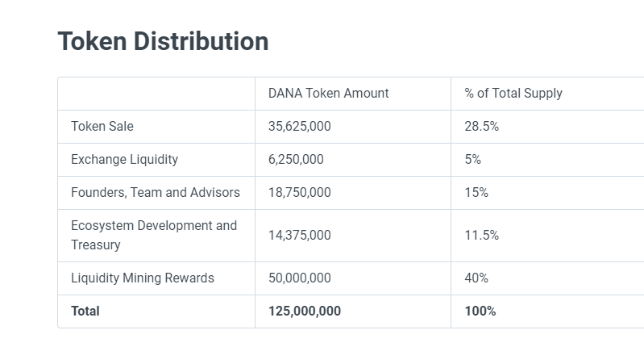Screen dimensions: 644x347
Task: Select the 14,375,000 amount cell
Action: point(299,236)
